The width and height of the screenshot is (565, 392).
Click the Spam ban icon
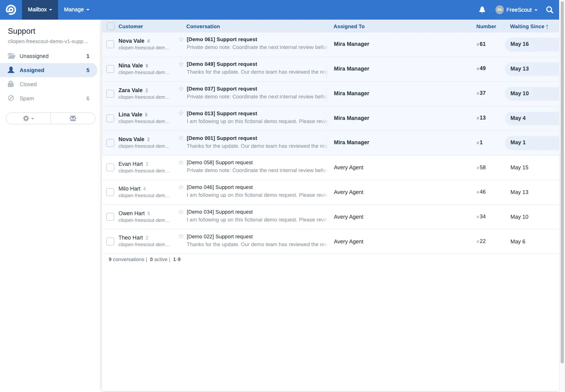point(11,98)
